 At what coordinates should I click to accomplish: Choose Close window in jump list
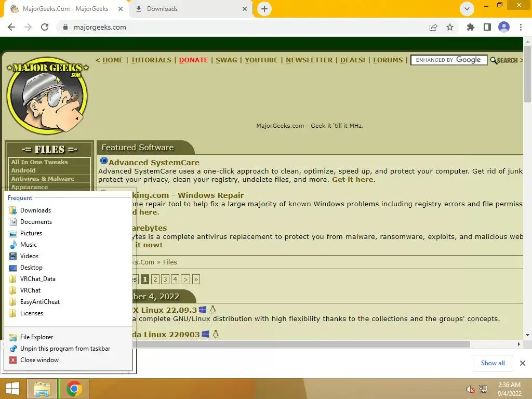pyautogui.click(x=68, y=360)
